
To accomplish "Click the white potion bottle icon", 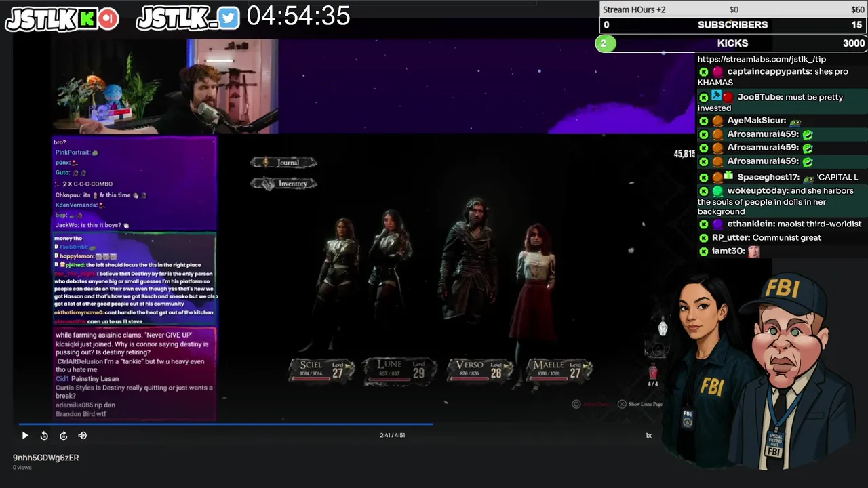I will (x=663, y=328).
